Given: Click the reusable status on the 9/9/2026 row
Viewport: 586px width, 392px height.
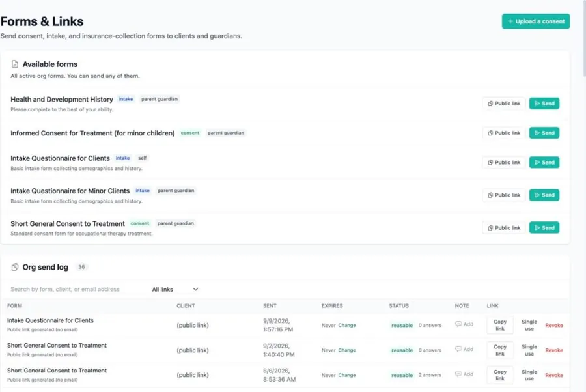Looking at the screenshot, I should click(x=402, y=325).
